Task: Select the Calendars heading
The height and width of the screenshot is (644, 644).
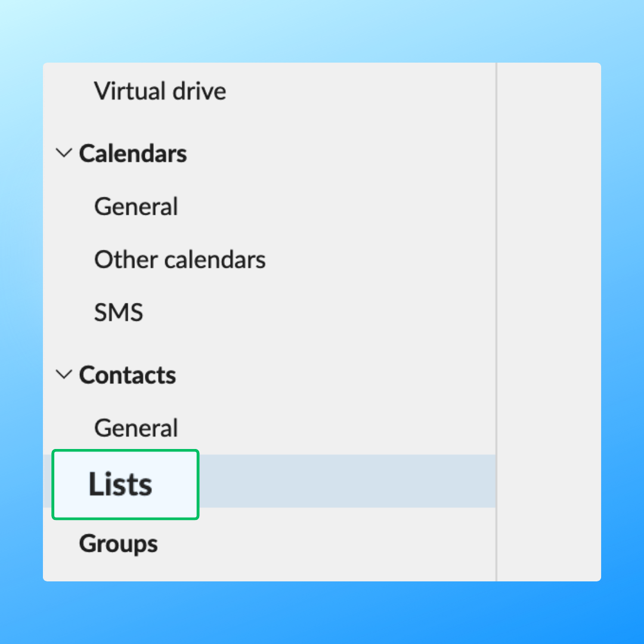Action: (x=133, y=153)
